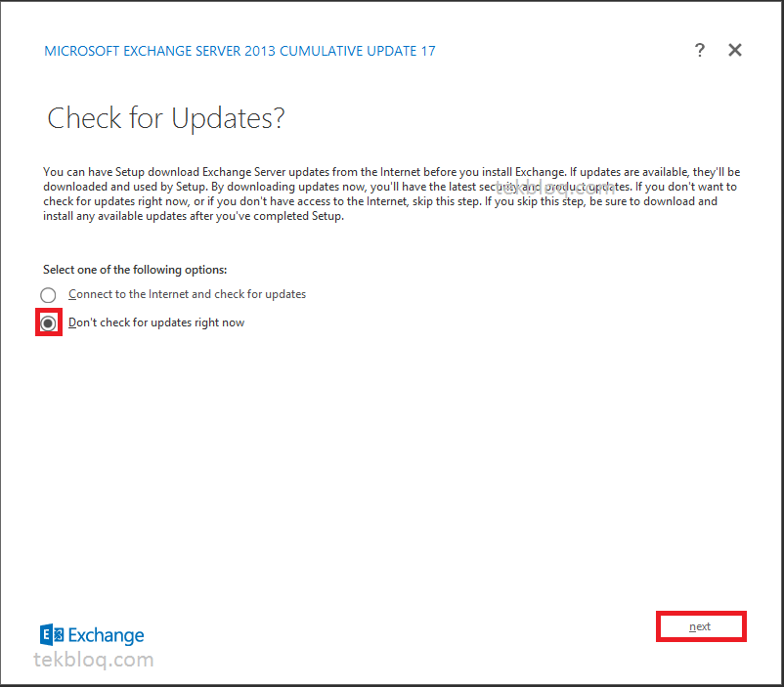Click the Exchange logo icon

click(52, 635)
